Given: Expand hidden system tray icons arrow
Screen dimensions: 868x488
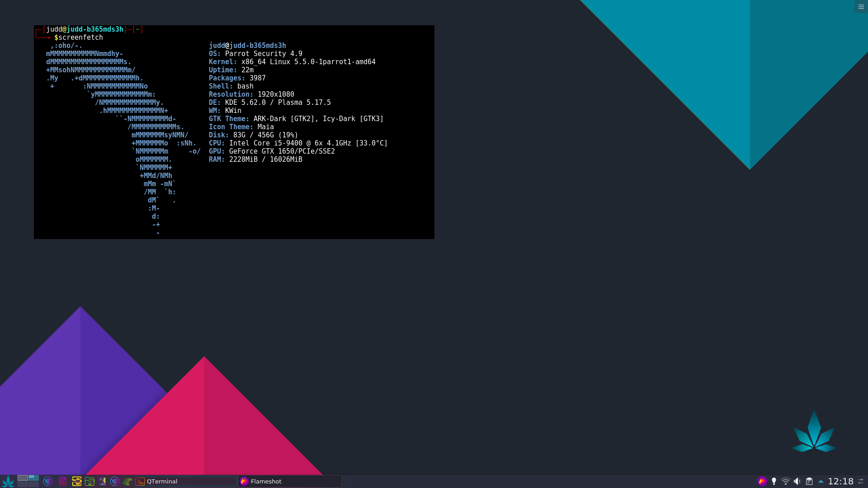Looking at the screenshot, I should tap(821, 482).
